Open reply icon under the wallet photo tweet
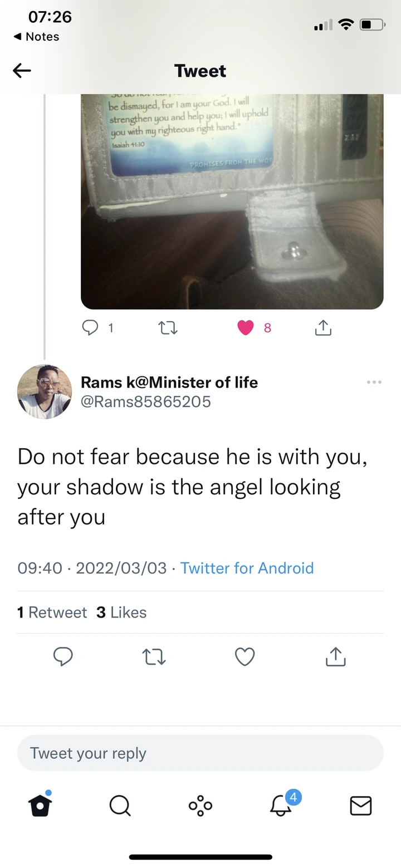The image size is (401, 868). point(90,328)
